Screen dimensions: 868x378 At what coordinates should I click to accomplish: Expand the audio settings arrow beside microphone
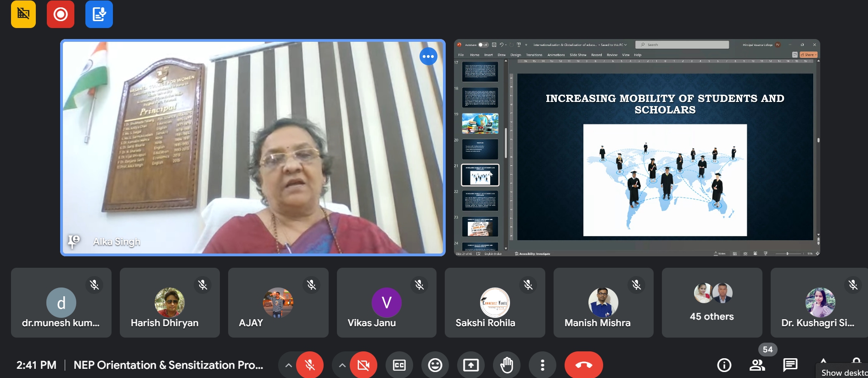point(288,365)
